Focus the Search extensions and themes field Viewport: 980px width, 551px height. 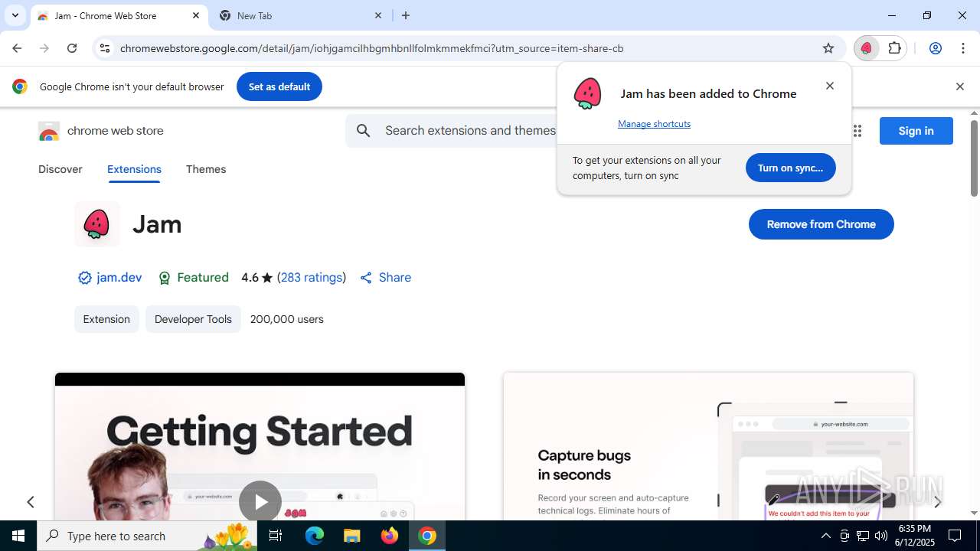[470, 131]
